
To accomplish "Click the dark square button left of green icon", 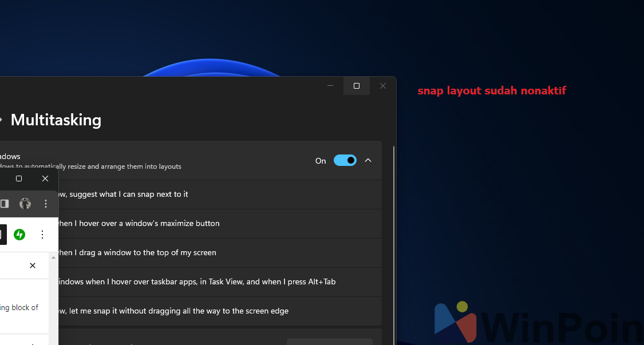I will 3,235.
